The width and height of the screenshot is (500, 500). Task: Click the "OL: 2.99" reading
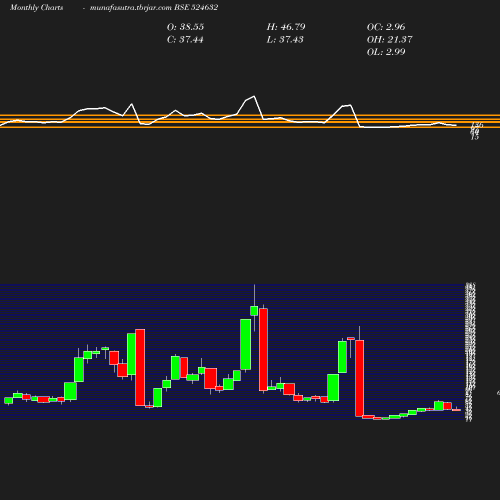[386, 52]
